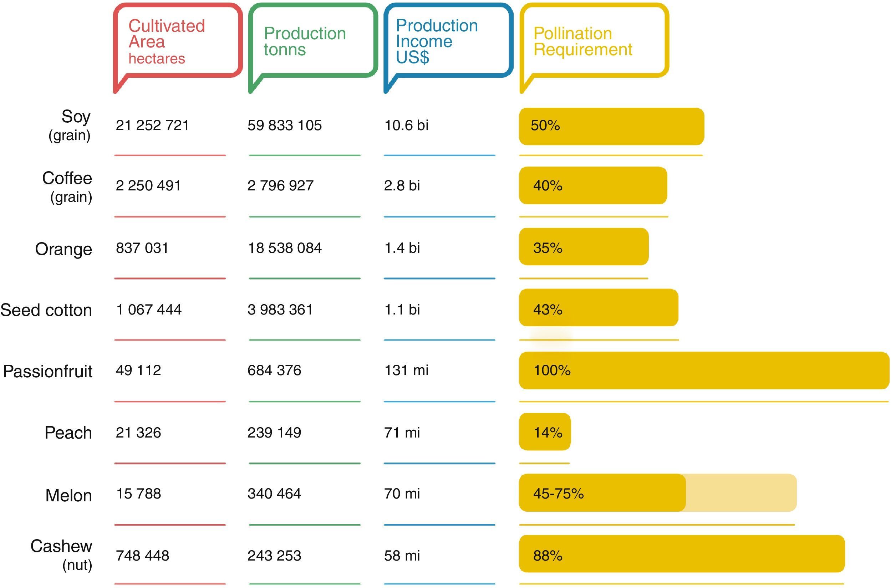Viewport: 891px width, 588px height.
Task: Click the Soy (grain) row label
Action: pyautogui.click(x=71, y=125)
